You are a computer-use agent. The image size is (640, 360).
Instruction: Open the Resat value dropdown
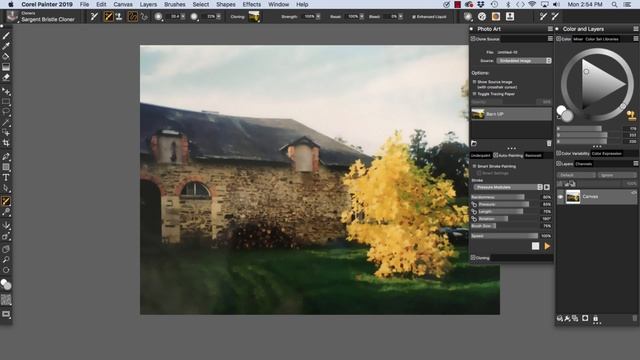point(362,17)
